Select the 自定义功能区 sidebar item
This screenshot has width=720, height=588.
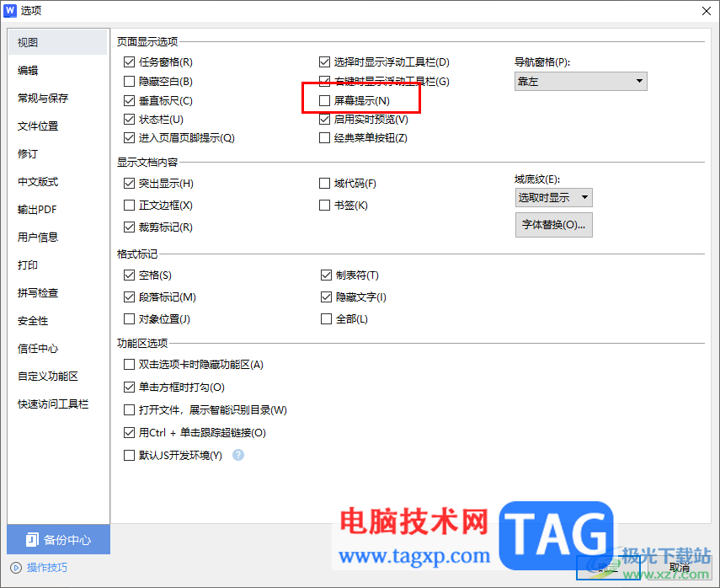57,377
